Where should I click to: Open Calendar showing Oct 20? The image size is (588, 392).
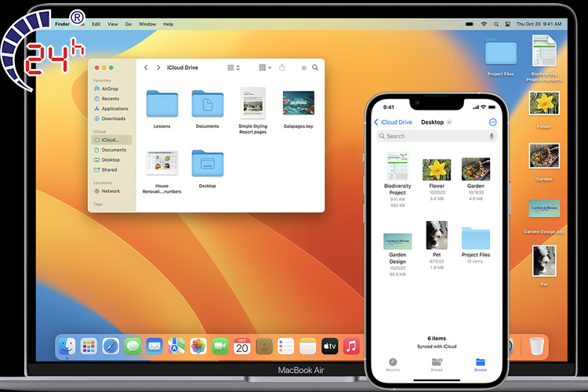[x=242, y=346]
